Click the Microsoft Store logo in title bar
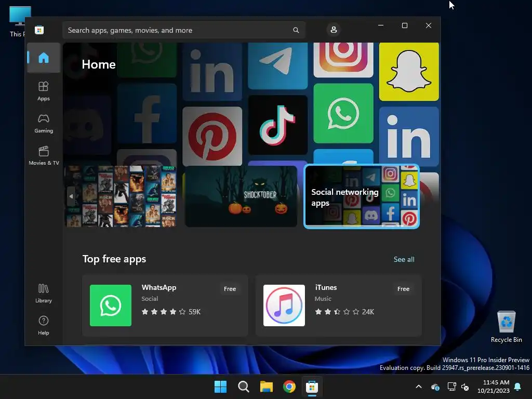 (39, 30)
